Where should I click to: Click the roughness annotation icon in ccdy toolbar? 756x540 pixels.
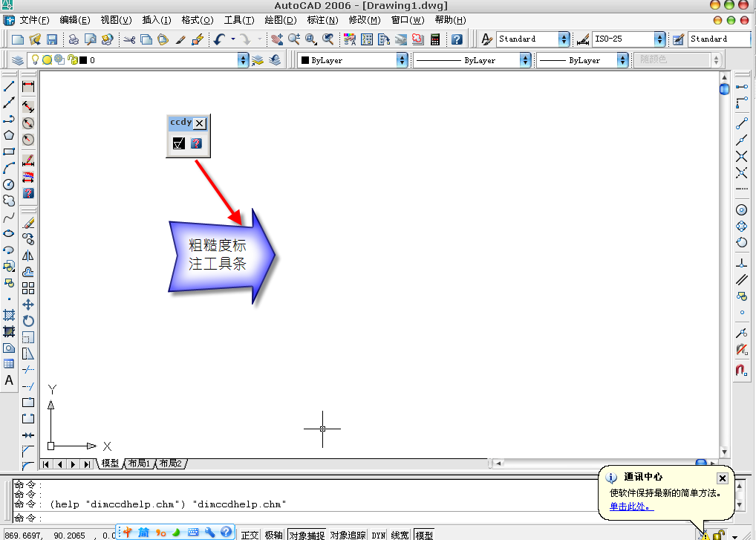click(179, 143)
